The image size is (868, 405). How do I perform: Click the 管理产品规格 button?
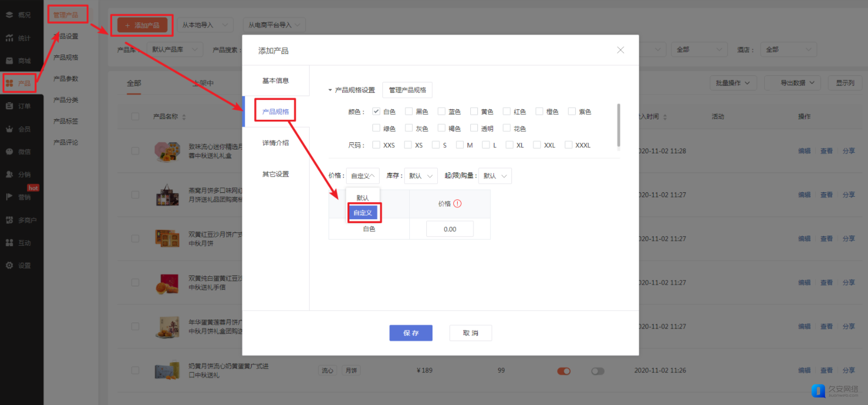pyautogui.click(x=407, y=90)
